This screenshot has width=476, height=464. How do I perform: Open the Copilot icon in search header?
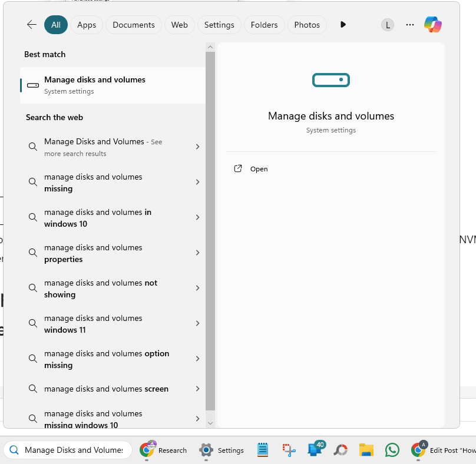432,25
